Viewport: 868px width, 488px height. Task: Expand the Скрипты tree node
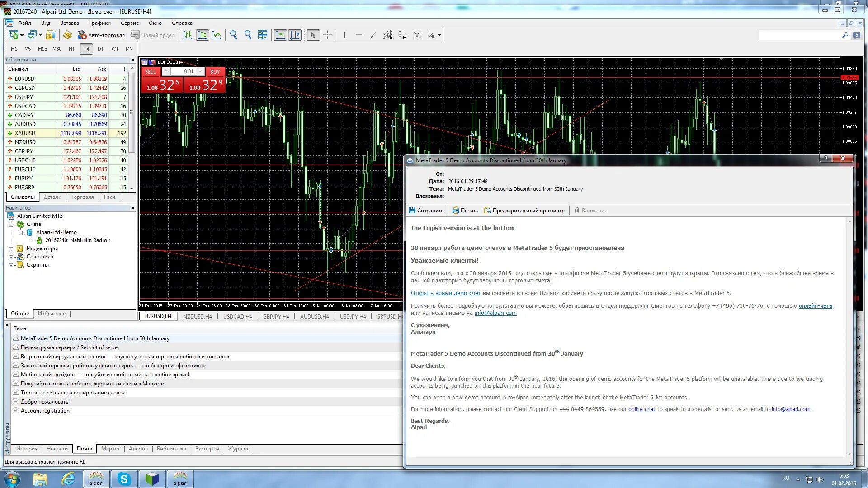(11, 265)
